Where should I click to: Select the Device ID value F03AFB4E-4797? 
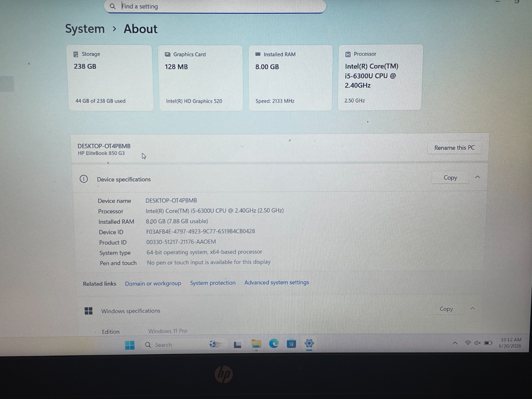click(200, 231)
